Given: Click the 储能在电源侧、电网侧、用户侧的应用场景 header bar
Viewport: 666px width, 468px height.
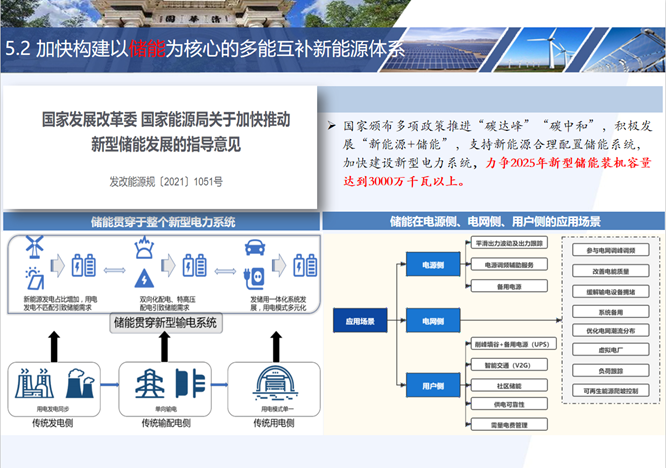Looking at the screenshot, I should coord(495,221).
